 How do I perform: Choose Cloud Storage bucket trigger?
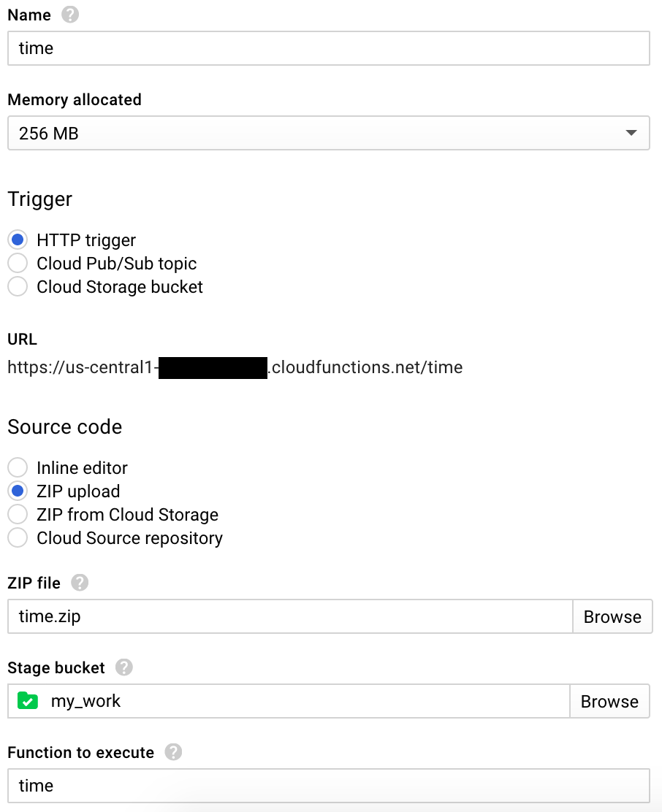tap(18, 287)
